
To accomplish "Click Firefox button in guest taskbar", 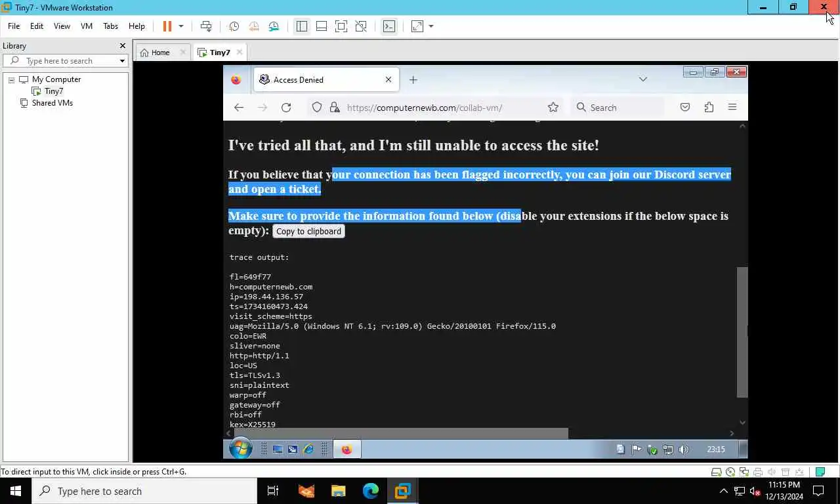I will (347, 450).
